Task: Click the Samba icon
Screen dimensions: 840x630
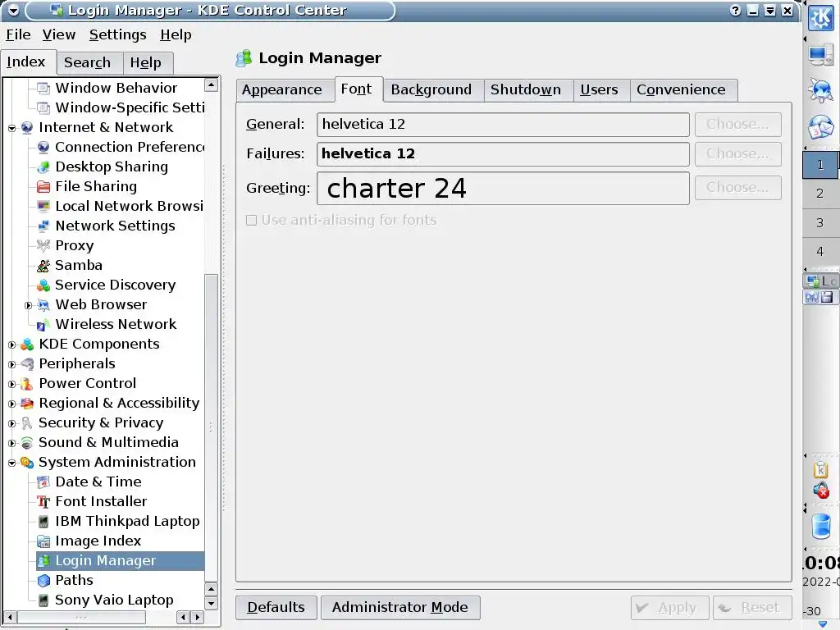Action: [43, 265]
